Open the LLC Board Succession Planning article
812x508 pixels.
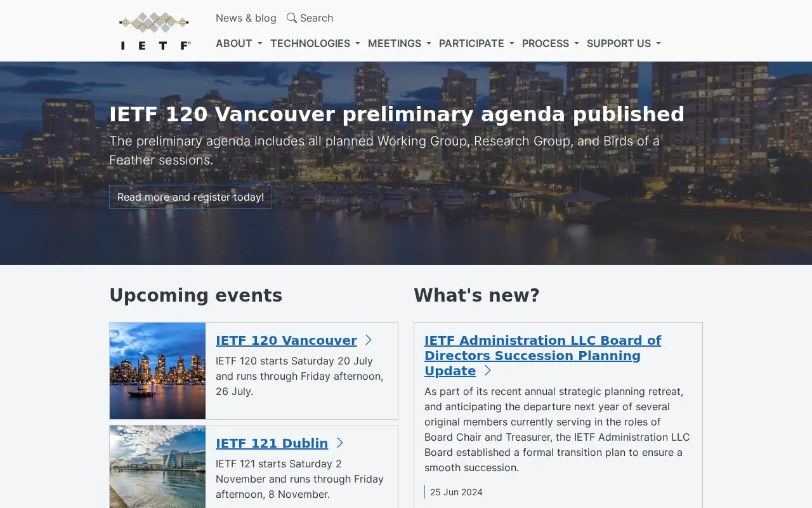coord(542,356)
